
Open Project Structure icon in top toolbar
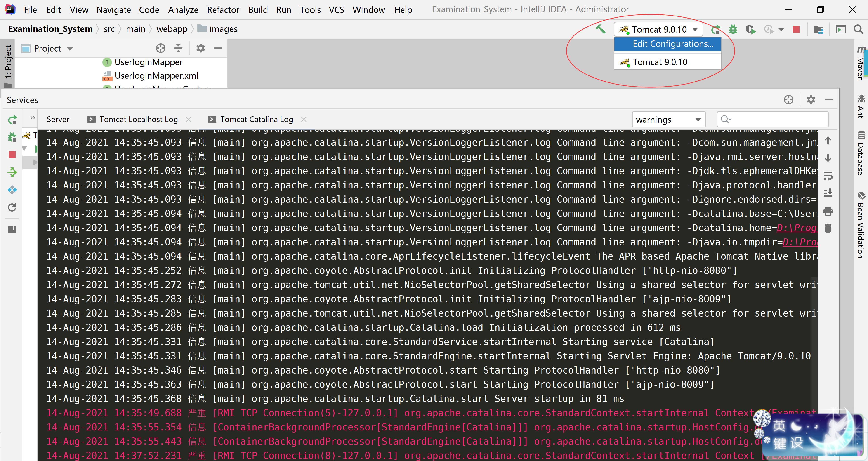coord(818,29)
